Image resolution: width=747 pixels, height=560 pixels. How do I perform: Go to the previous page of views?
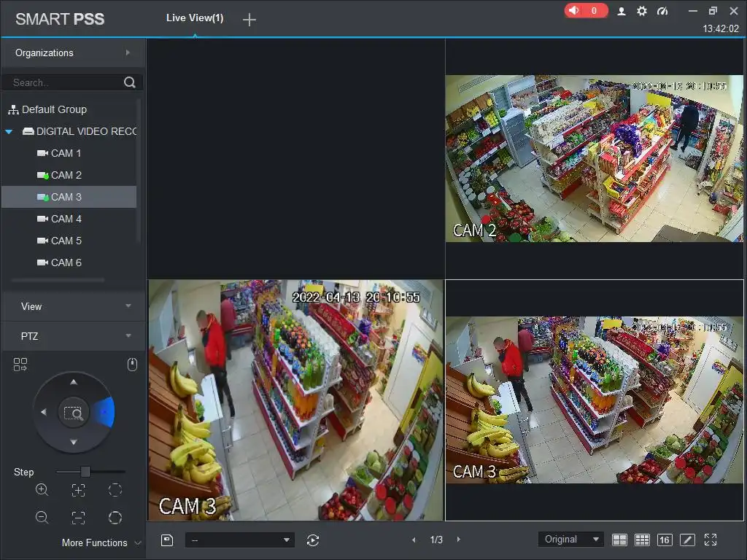(414, 540)
